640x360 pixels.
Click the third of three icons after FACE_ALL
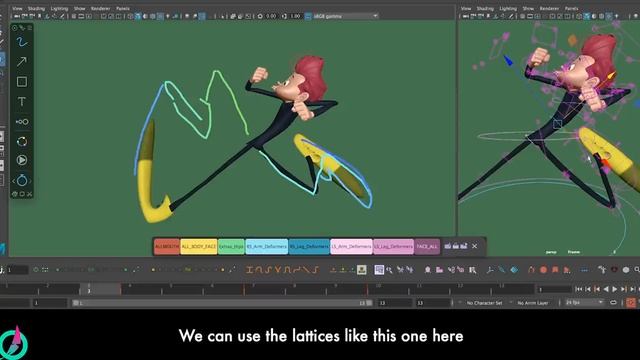464,246
